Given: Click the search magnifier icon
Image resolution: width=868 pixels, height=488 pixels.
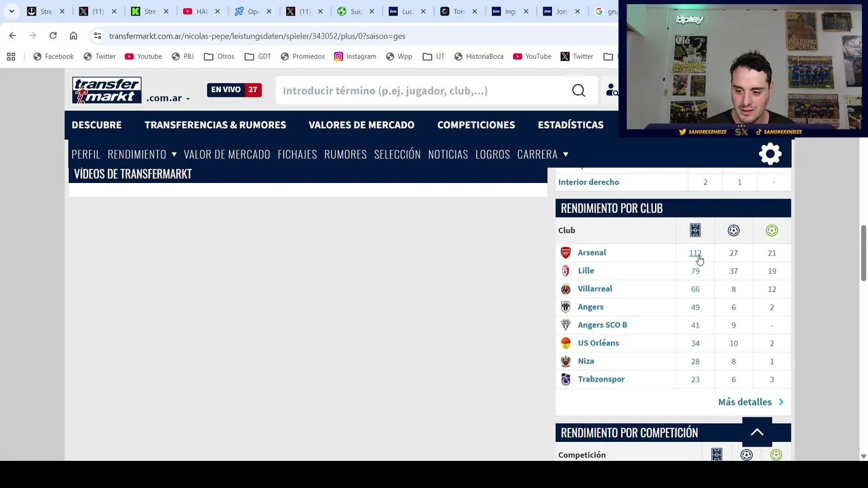Looking at the screenshot, I should click(578, 91).
